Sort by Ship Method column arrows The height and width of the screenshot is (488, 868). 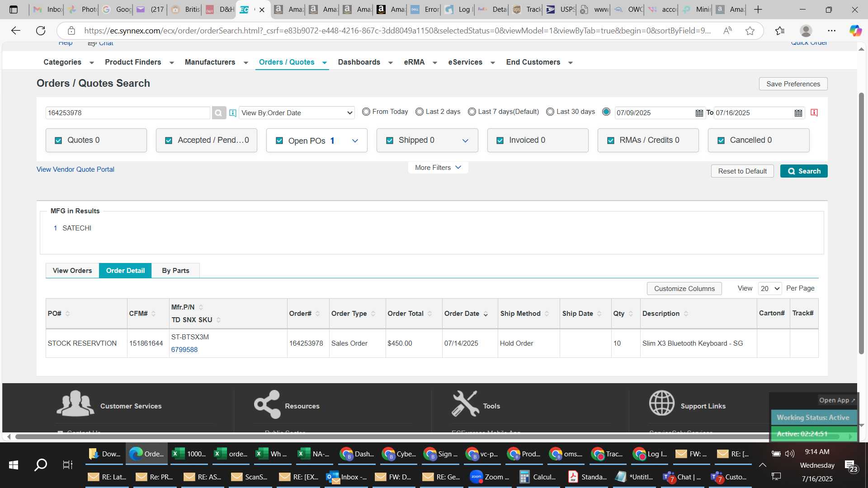547,314
